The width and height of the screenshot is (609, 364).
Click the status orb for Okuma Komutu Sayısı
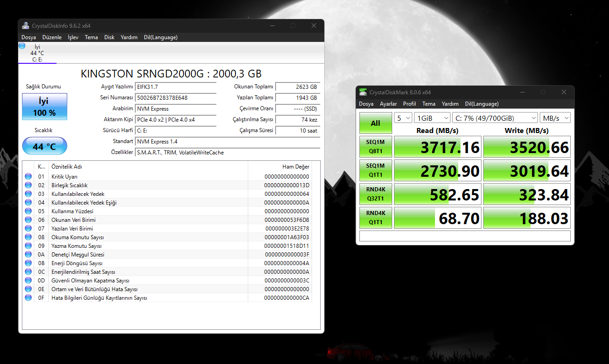[28, 237]
